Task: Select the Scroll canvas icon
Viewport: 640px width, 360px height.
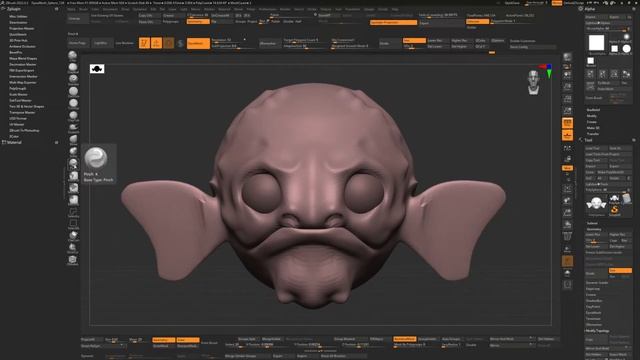Action: click(567, 76)
